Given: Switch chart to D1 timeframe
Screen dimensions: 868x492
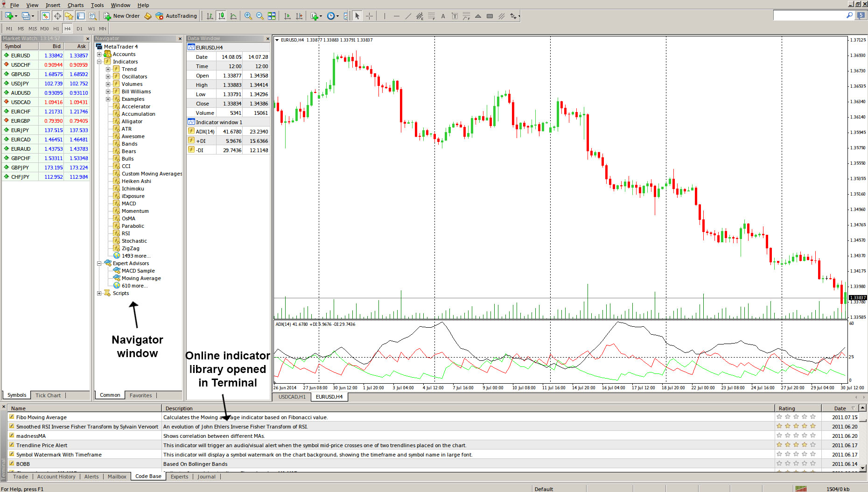Looking at the screenshot, I should (x=79, y=28).
